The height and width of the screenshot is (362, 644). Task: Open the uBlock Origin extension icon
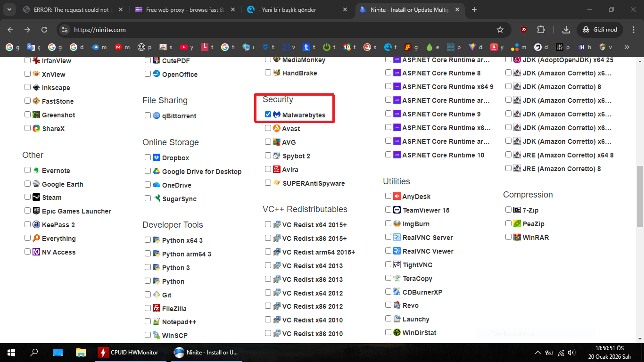click(x=524, y=30)
